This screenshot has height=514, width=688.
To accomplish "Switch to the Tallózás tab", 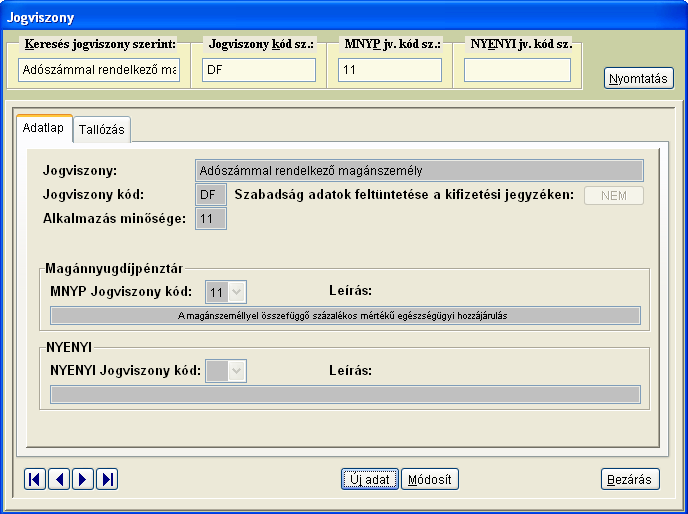I will (102, 129).
